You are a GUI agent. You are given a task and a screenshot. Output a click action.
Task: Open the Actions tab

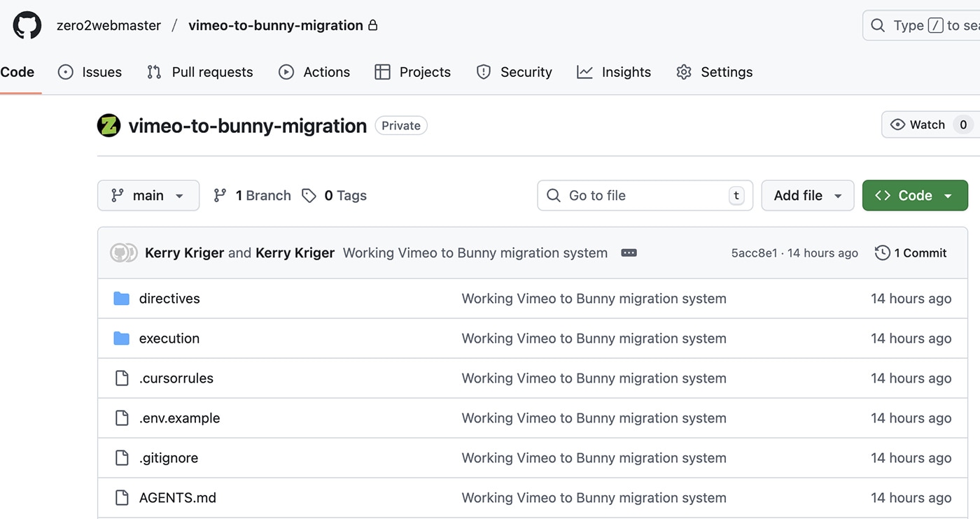[x=314, y=72]
